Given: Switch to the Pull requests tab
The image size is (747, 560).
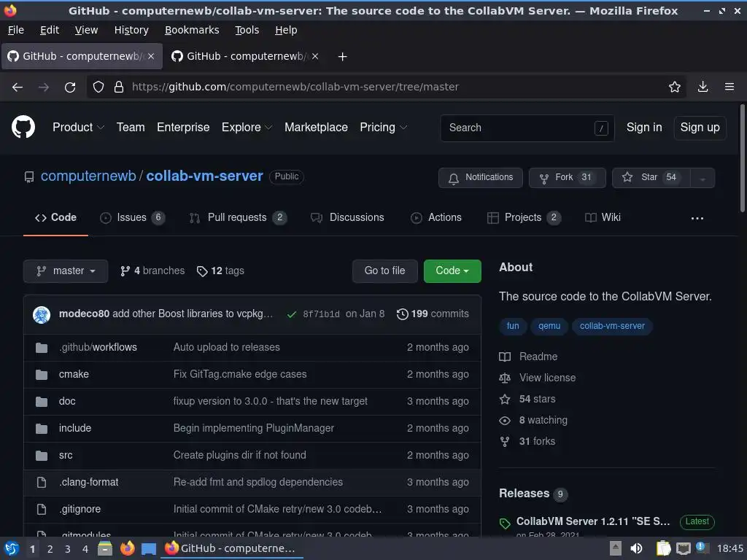Looking at the screenshot, I should [237, 217].
